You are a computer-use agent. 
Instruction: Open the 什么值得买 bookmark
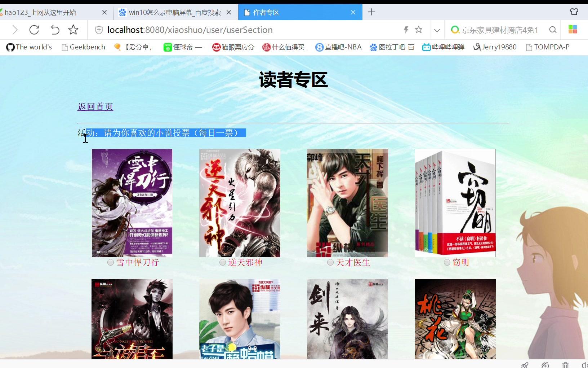285,47
